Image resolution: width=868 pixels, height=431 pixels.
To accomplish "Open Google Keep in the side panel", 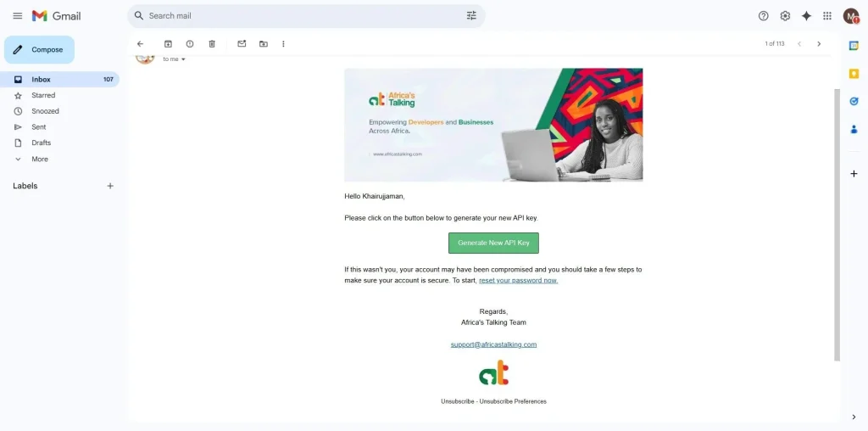I will [x=854, y=74].
